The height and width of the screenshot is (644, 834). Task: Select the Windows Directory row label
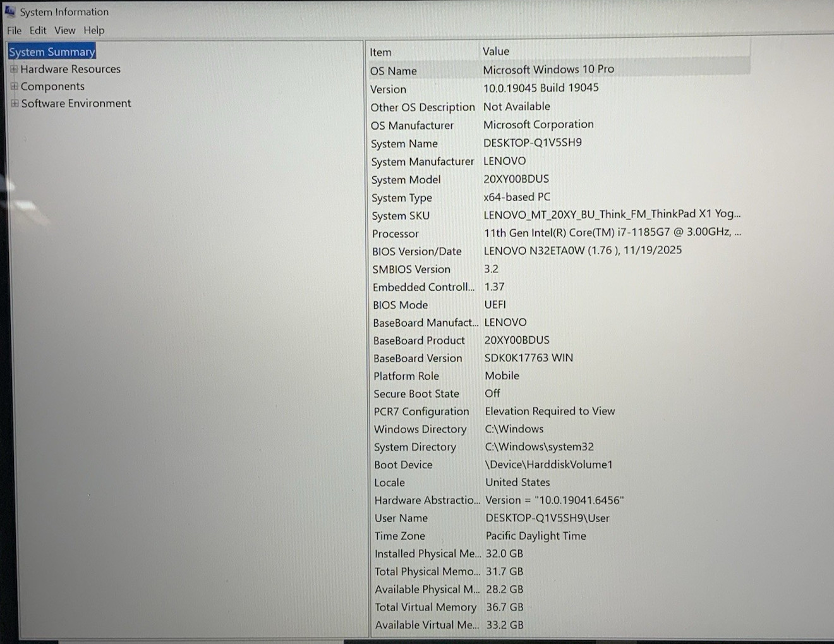[420, 429]
